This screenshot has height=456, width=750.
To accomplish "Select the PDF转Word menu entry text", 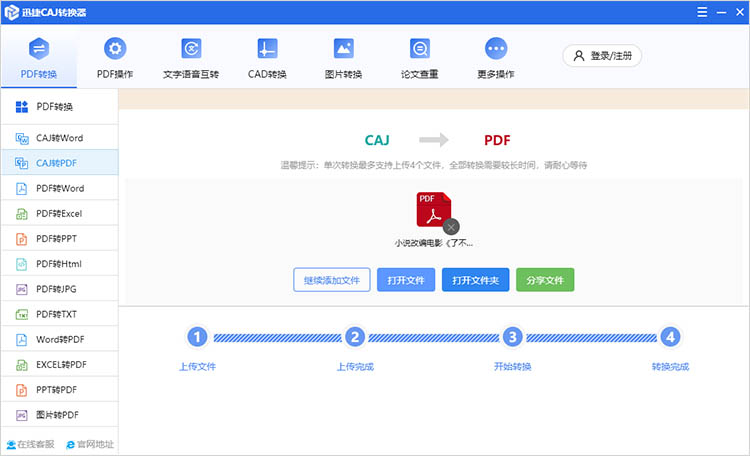I will tap(60, 189).
